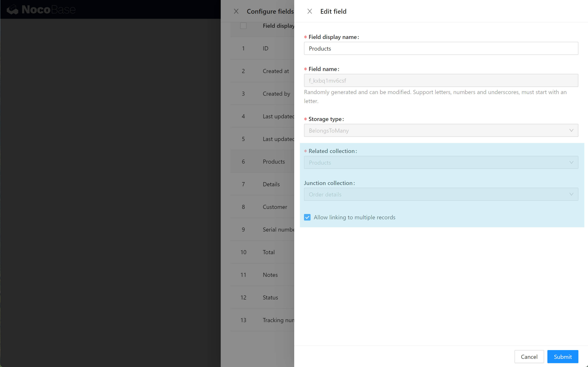
Task: Close the Edit field drawer
Action: pos(310,11)
